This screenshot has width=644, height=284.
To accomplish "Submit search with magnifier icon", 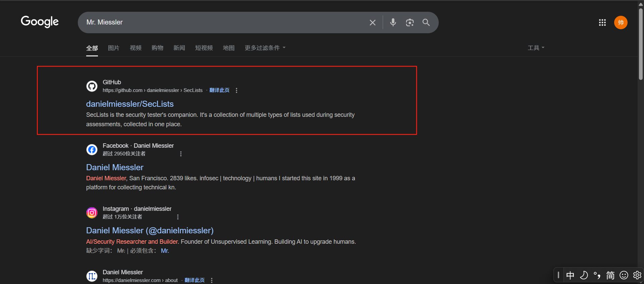I will click(426, 22).
